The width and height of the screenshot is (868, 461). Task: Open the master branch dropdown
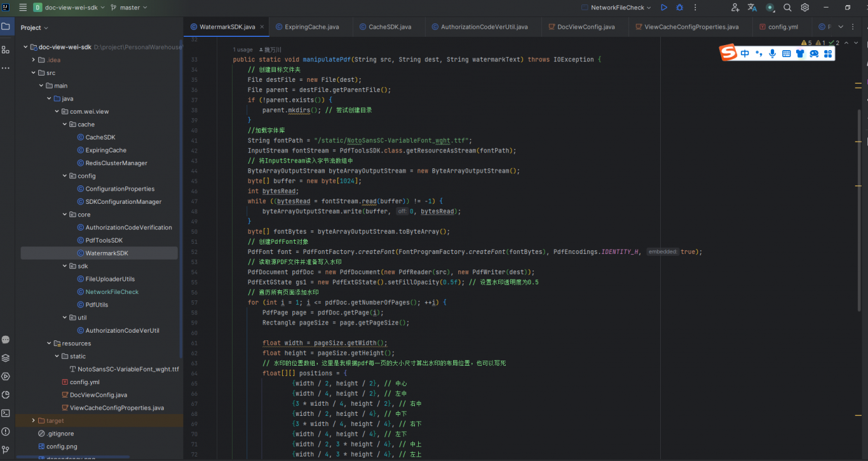pyautogui.click(x=129, y=8)
